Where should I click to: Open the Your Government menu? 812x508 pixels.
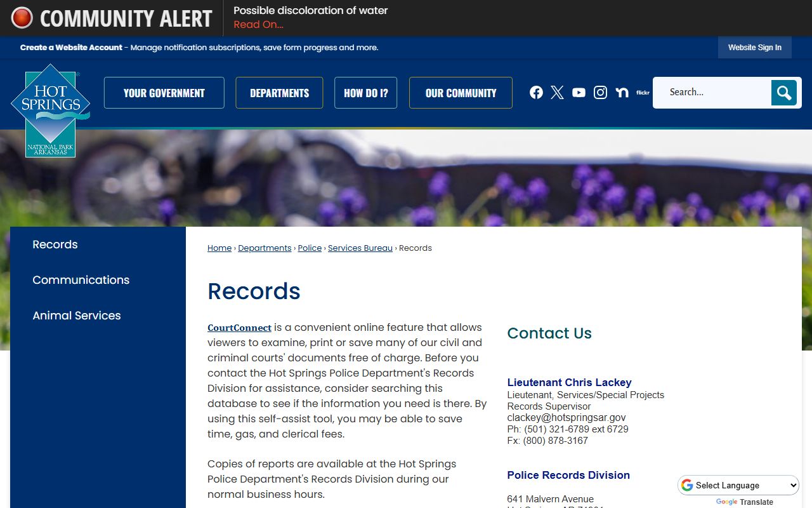click(164, 93)
